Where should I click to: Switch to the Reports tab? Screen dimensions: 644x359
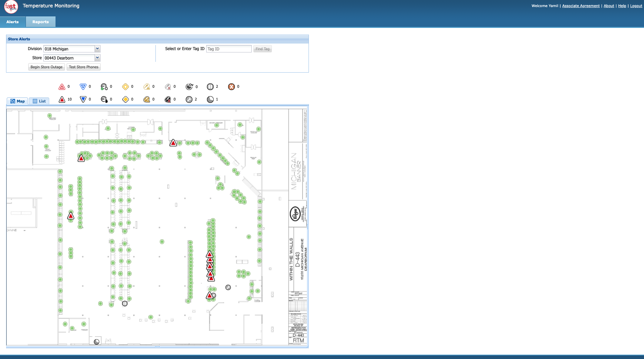pos(41,22)
